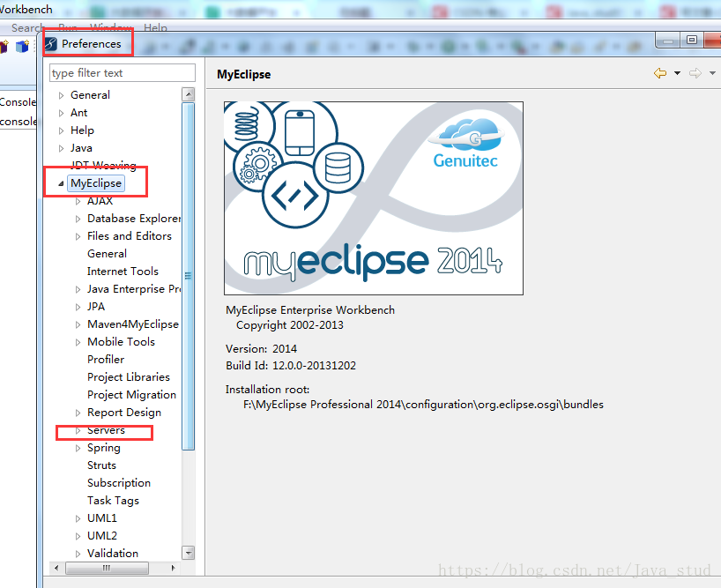
Task: Expand the Java Enterprise node
Action: 78,289
